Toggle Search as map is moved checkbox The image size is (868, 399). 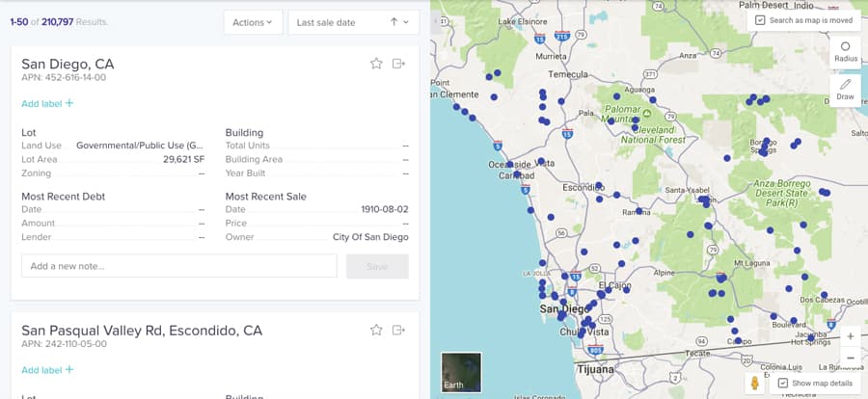(761, 20)
